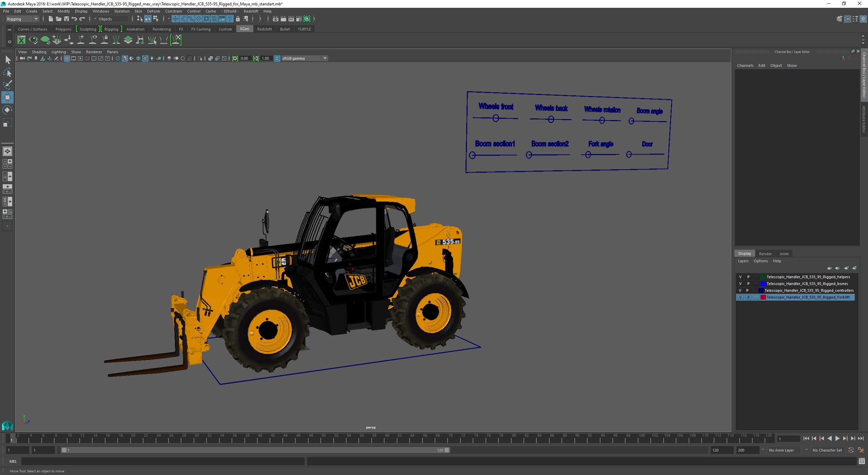Choose the Paint Selection tool
Viewport: 868px width, 475px height.
coord(7,85)
